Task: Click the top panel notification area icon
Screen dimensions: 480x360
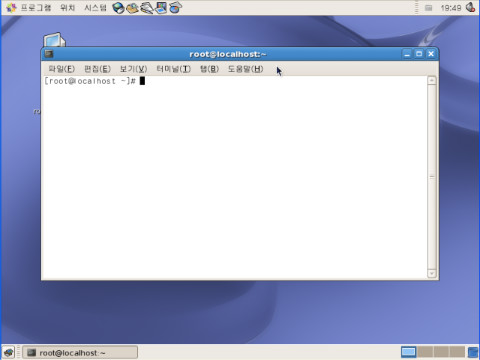Action: (x=429, y=8)
